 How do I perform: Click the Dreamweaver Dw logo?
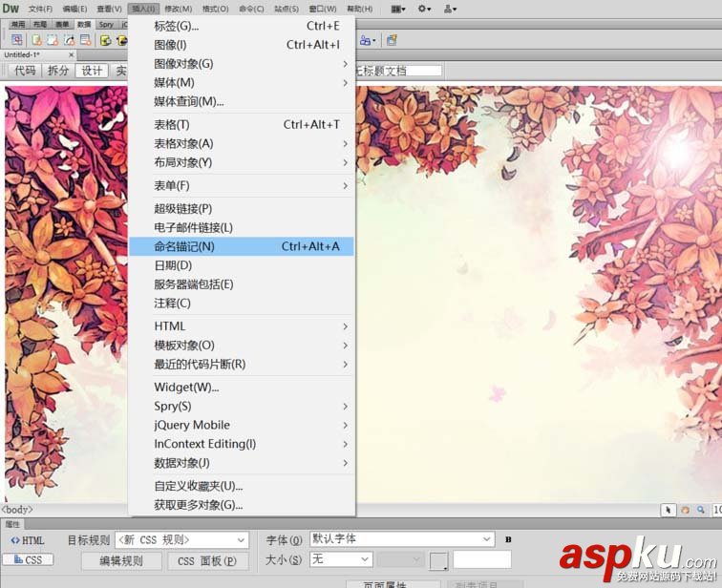[x=11, y=9]
